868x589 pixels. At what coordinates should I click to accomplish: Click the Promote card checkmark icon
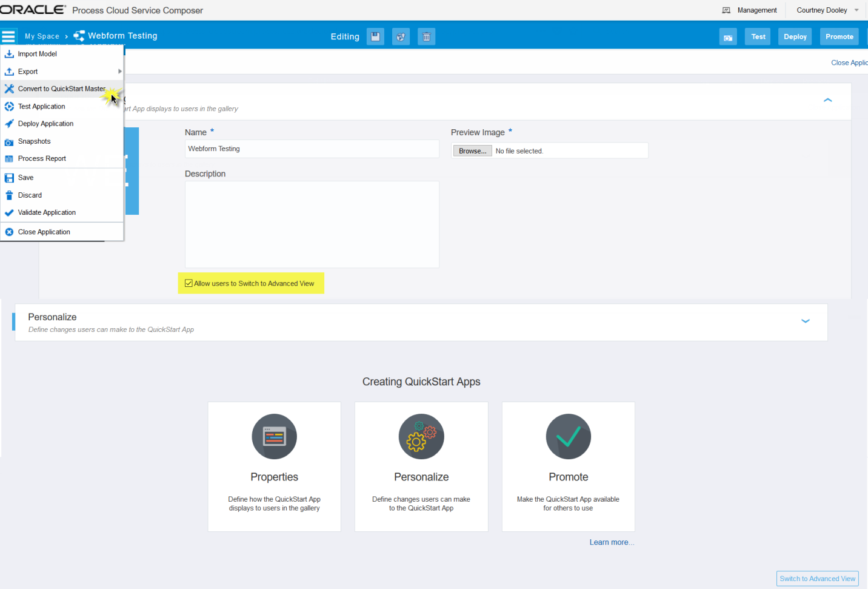(569, 437)
